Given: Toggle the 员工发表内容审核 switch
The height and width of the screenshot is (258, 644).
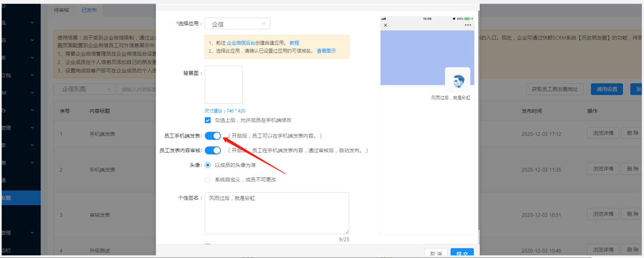Looking at the screenshot, I should [213, 151].
